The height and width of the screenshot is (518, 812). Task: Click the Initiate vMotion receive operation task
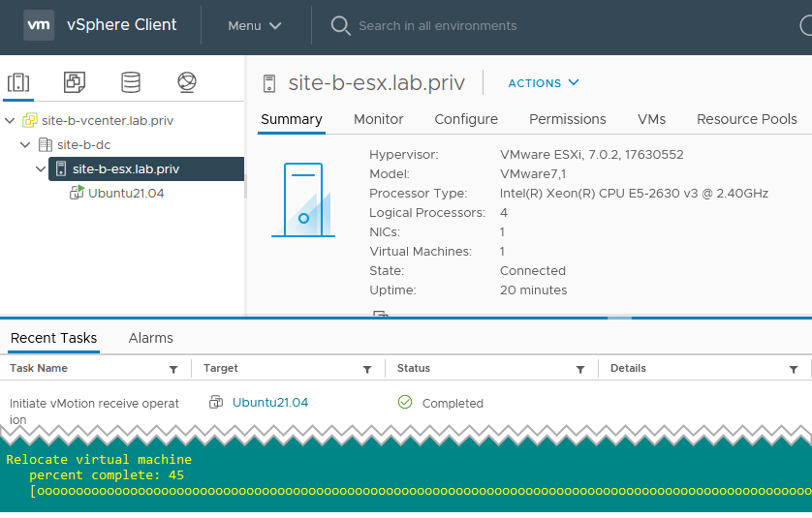click(94, 411)
